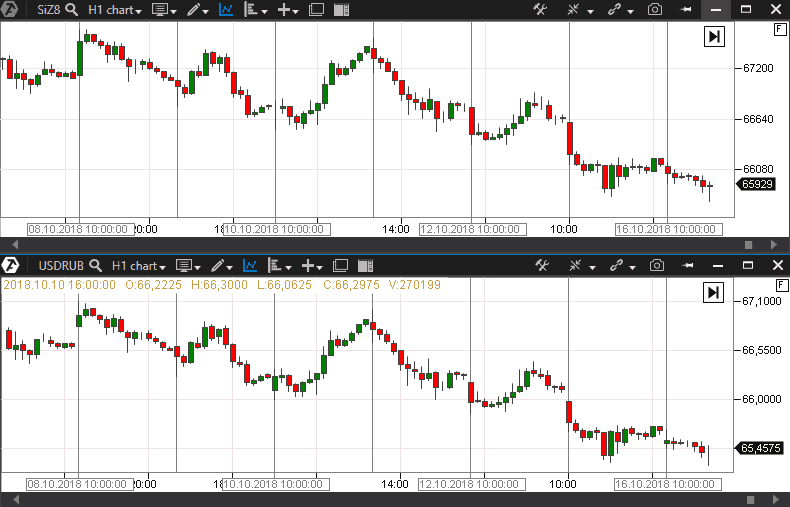The width and height of the screenshot is (790, 507).
Task: Click the USDRUB instrument name
Action: point(61,266)
